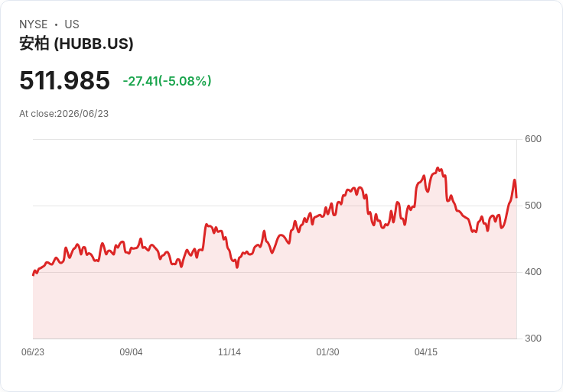Click the 500 y-axis price label
The width and height of the screenshot is (563, 392).
(533, 206)
